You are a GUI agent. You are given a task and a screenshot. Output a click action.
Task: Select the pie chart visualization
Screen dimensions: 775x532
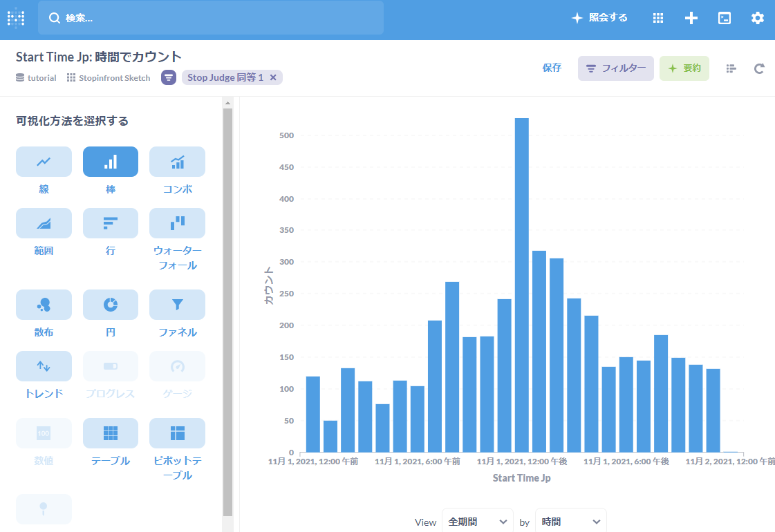point(110,305)
